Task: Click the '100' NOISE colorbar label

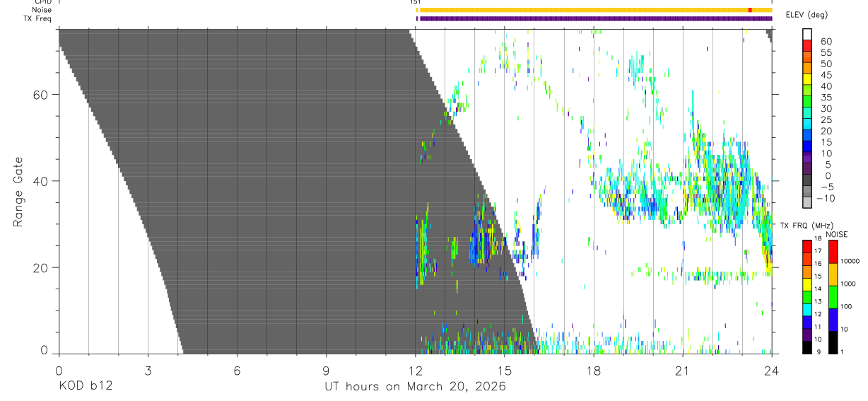Action: coord(845,307)
